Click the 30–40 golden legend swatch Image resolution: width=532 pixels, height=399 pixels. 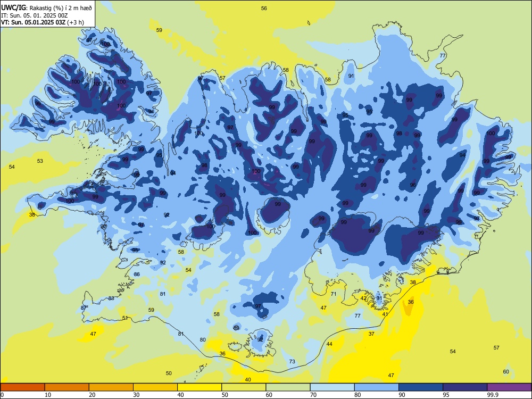pyautogui.click(x=155, y=387)
